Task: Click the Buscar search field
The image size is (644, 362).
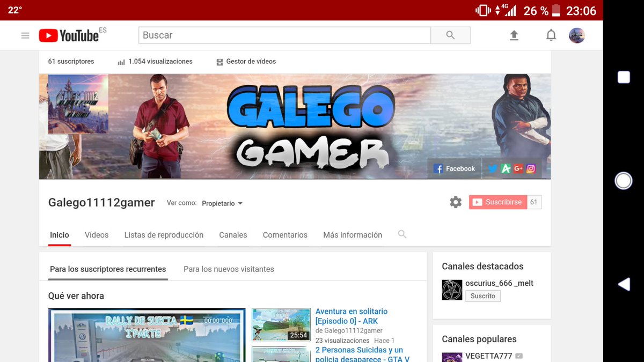Action: coord(284,35)
